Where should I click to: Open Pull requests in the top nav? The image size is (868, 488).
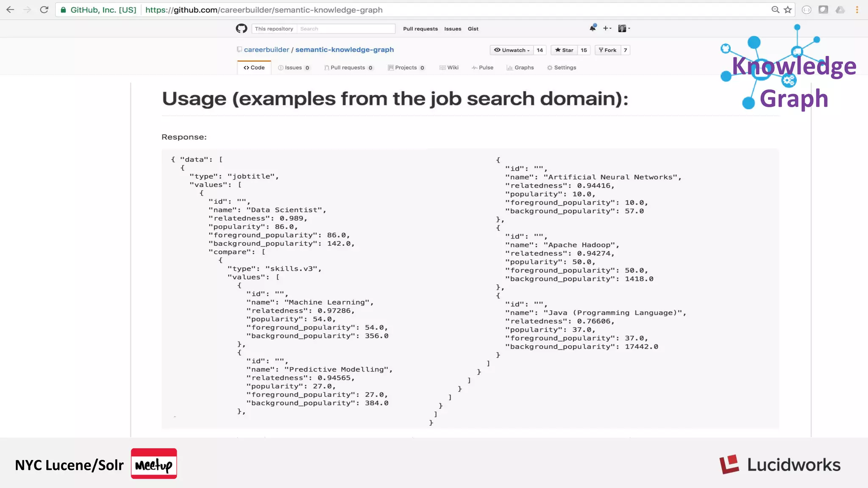click(x=420, y=29)
